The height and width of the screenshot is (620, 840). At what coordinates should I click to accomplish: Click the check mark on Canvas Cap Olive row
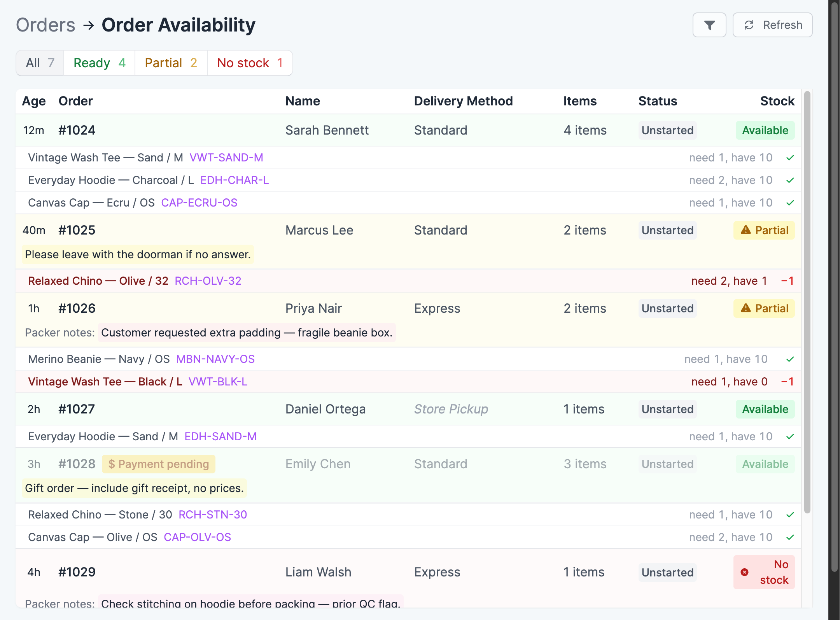pyautogui.click(x=790, y=537)
